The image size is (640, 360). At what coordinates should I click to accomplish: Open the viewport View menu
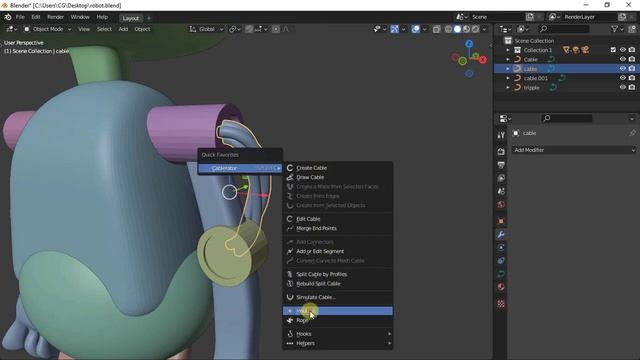pyautogui.click(x=84, y=29)
